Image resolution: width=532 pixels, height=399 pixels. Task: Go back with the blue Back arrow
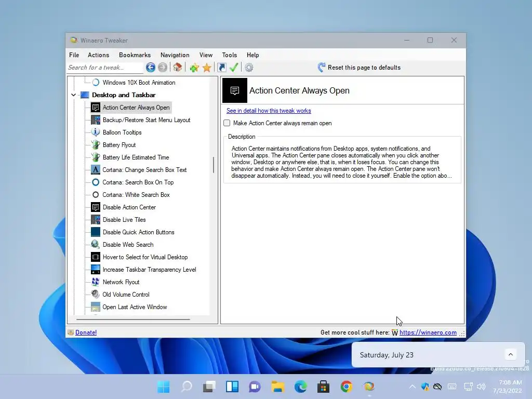151,68
